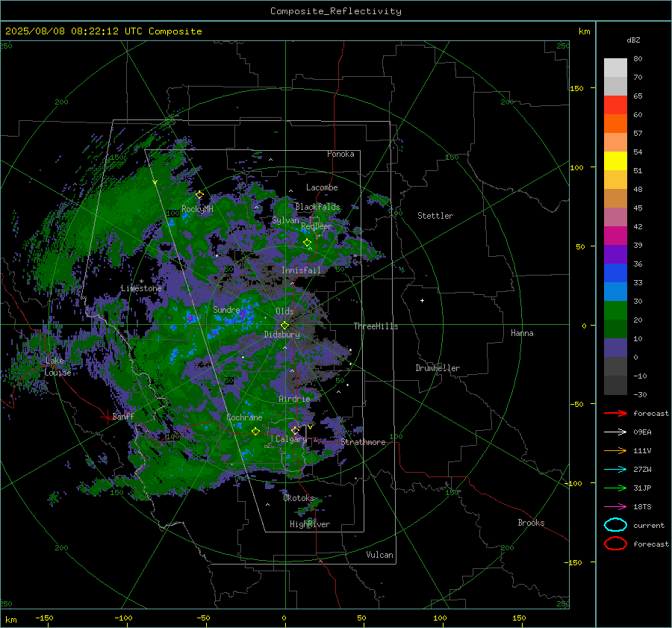Pick the light gray 70-80 dBZ swatch

tap(615, 68)
